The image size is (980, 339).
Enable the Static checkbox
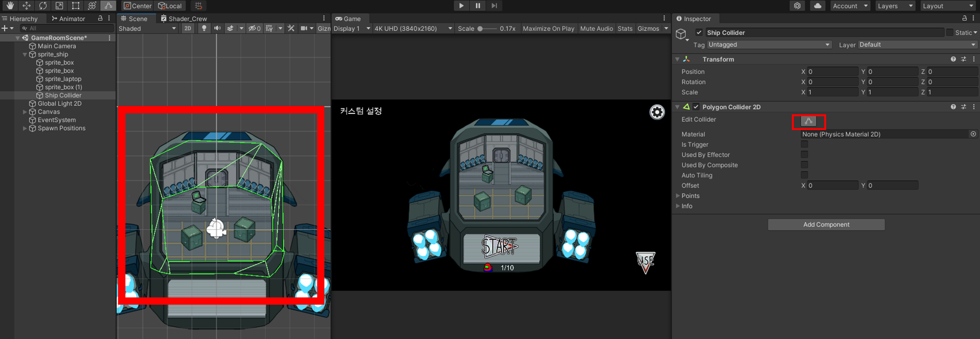pos(950,32)
